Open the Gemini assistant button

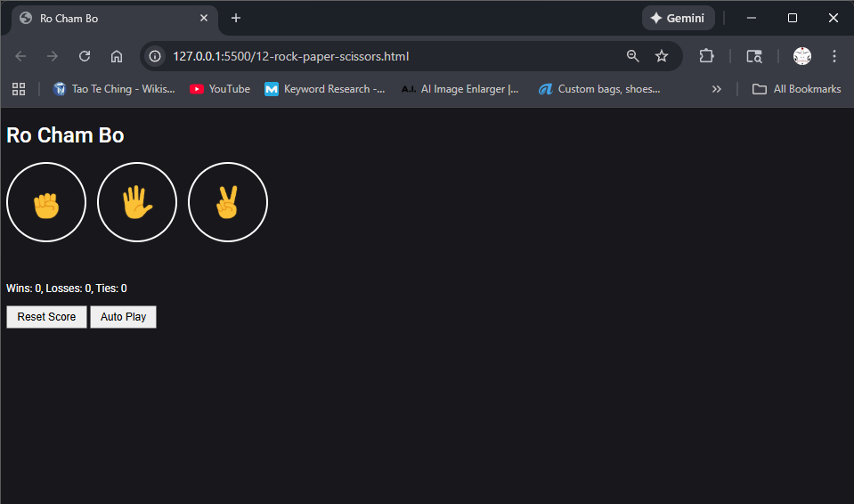click(678, 18)
